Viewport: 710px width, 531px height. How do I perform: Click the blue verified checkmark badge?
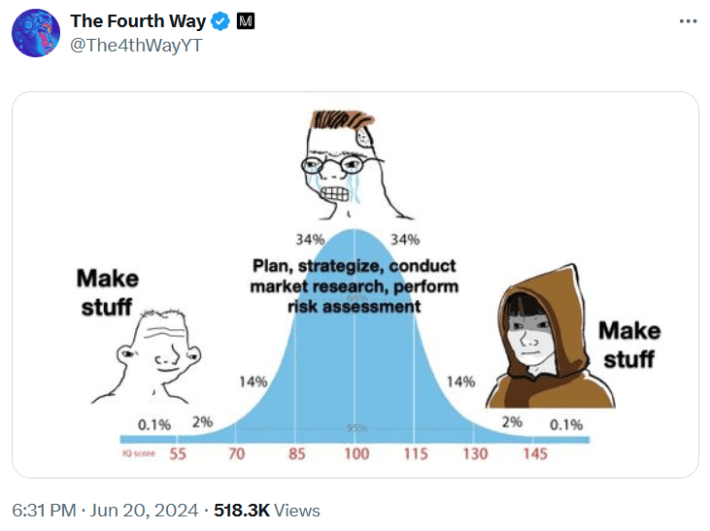[221, 22]
